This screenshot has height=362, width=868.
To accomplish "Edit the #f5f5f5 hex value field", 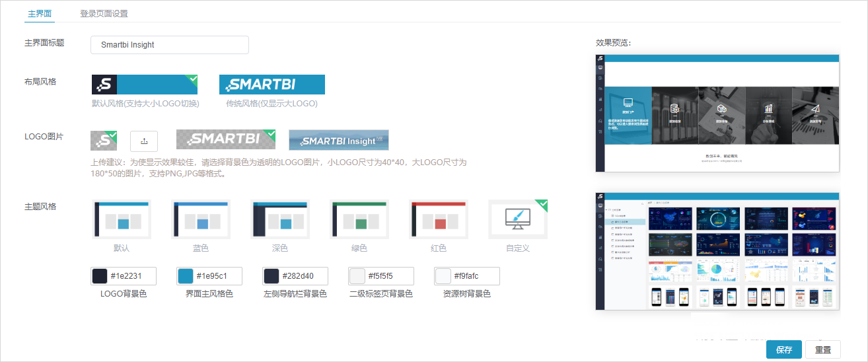I will (390, 276).
